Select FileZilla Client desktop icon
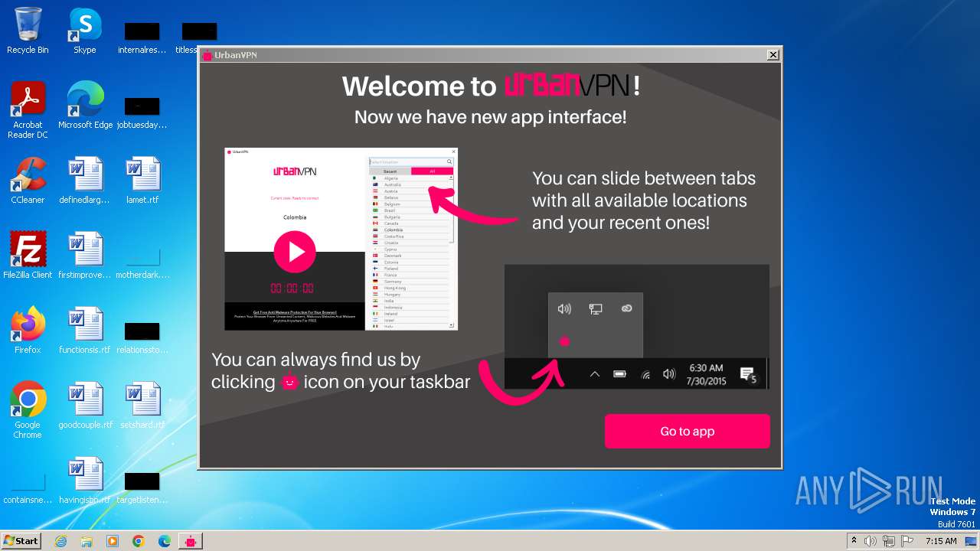The width and height of the screenshot is (980, 551). [28, 256]
